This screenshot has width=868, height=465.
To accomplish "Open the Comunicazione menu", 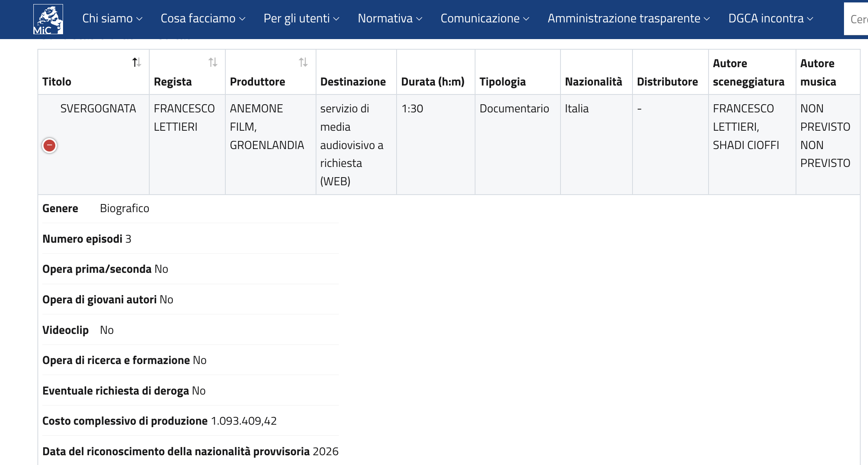I will pos(485,18).
